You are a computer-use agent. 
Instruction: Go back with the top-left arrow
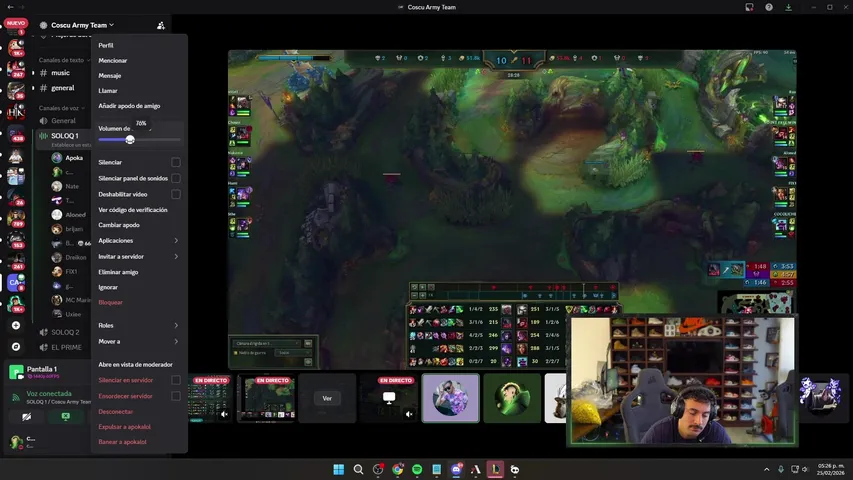pyautogui.click(x=10, y=7)
